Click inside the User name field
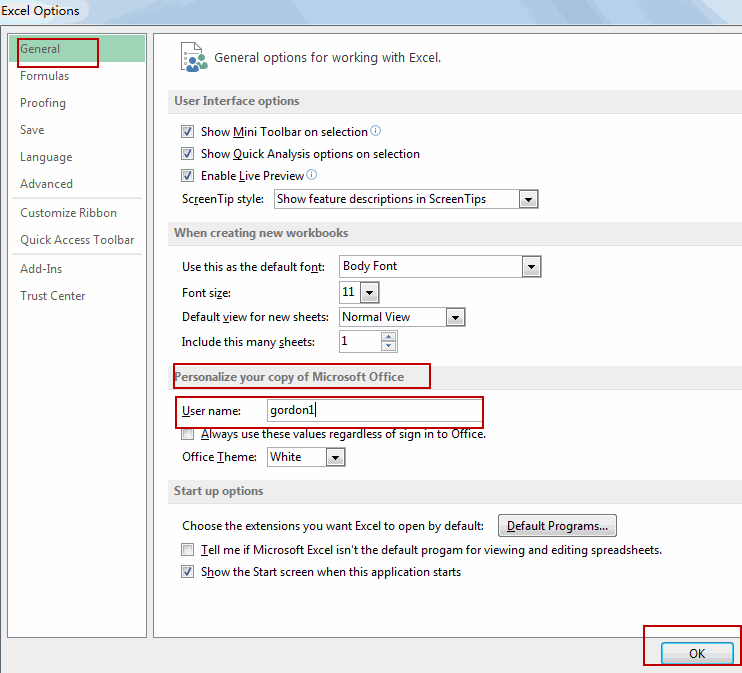742x673 pixels. coord(374,410)
